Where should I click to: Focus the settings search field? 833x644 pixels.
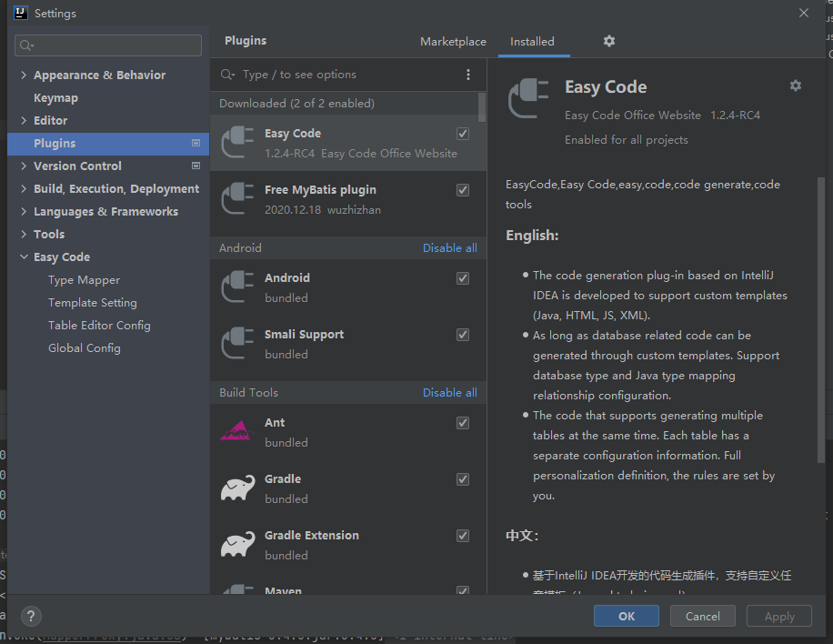click(x=108, y=45)
